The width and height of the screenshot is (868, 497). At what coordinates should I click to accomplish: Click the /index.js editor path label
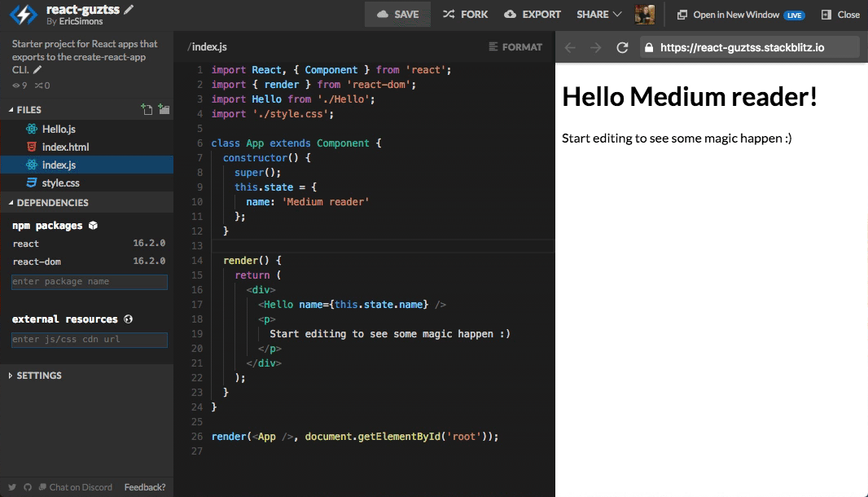pos(207,47)
